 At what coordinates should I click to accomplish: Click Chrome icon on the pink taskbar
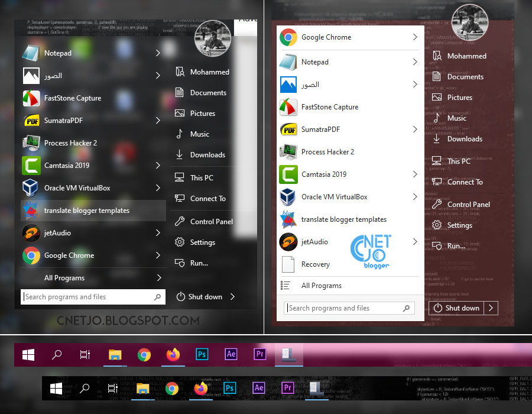(x=144, y=355)
